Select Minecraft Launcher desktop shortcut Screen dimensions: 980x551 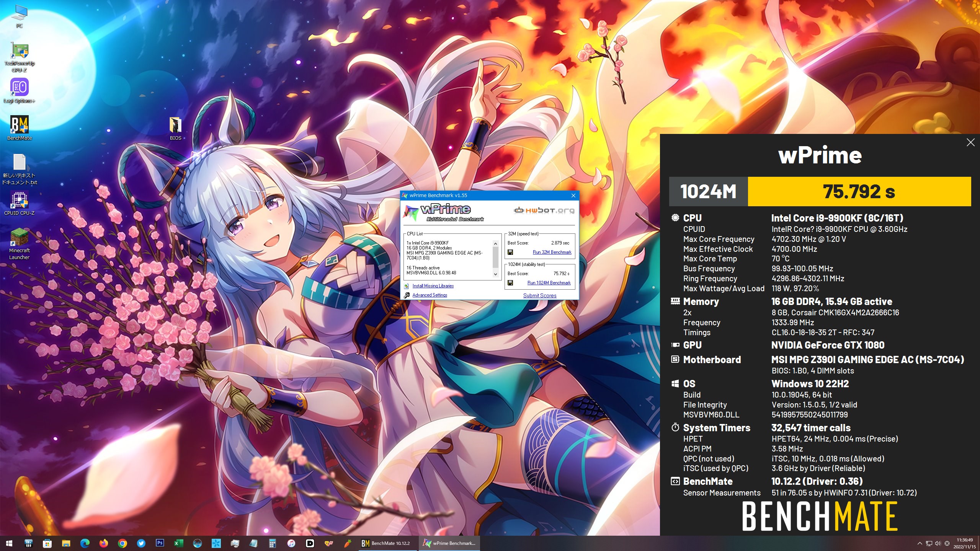coord(19,244)
